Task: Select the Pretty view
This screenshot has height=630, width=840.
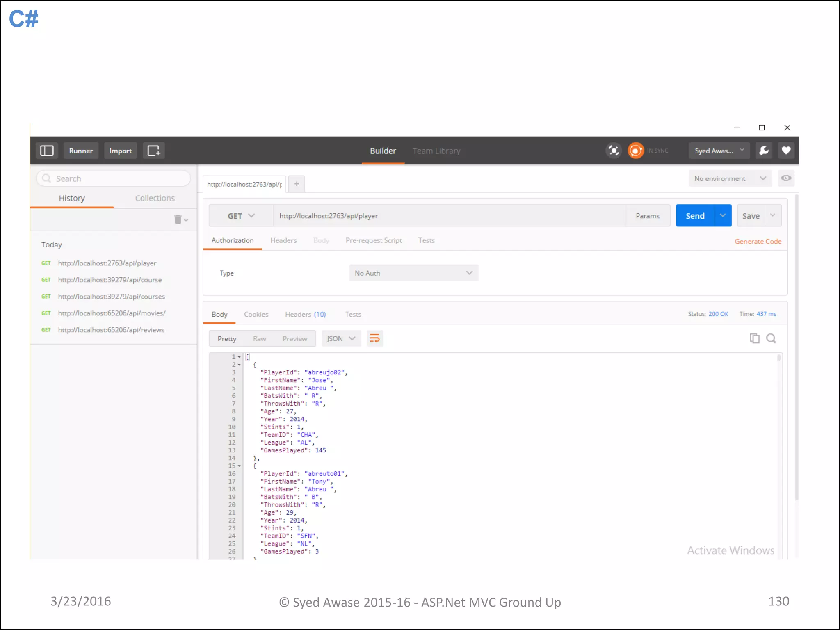Action: (x=227, y=339)
